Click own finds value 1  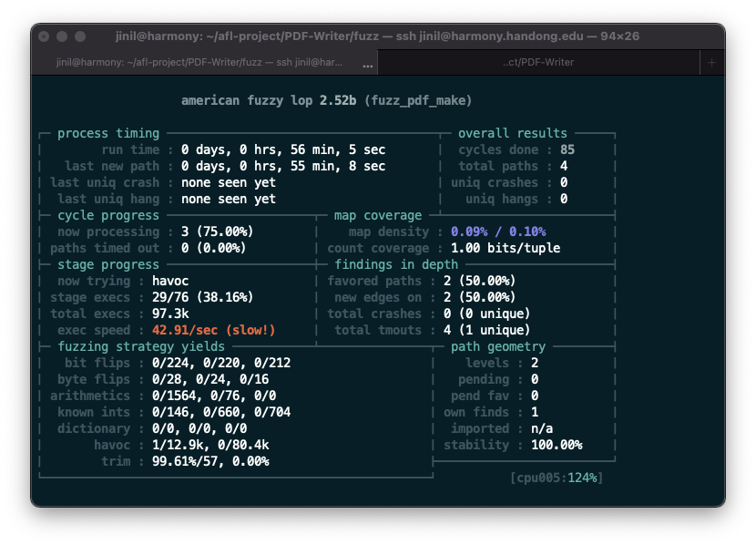535,412
